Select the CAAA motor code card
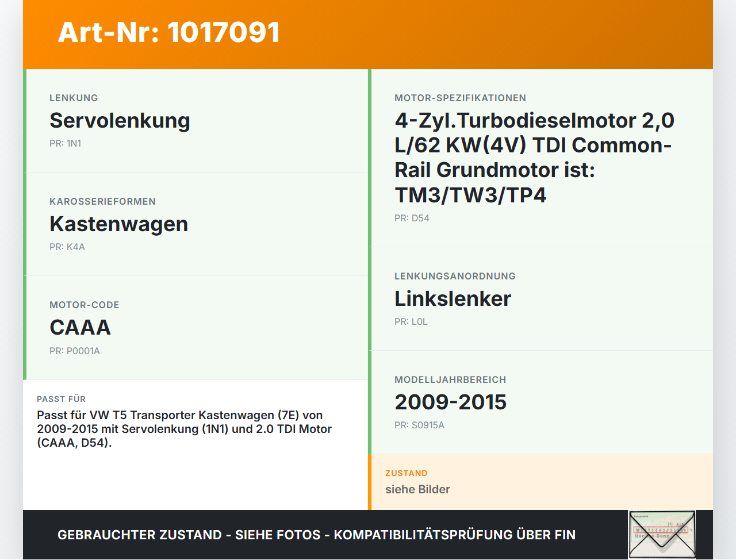The height and width of the screenshot is (560, 736). [x=195, y=327]
